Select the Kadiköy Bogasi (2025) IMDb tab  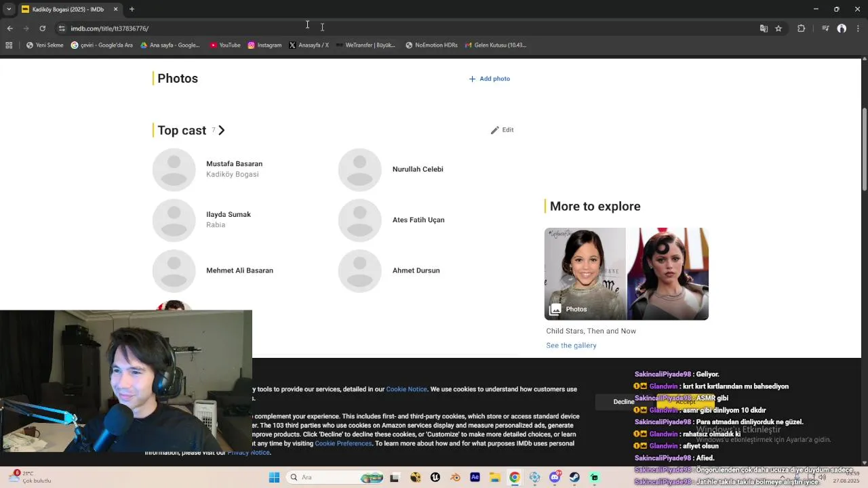click(70, 9)
